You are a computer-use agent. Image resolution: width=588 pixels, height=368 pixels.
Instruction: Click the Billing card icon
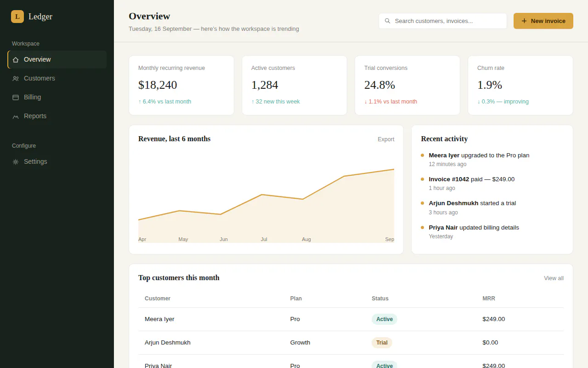[x=16, y=98]
